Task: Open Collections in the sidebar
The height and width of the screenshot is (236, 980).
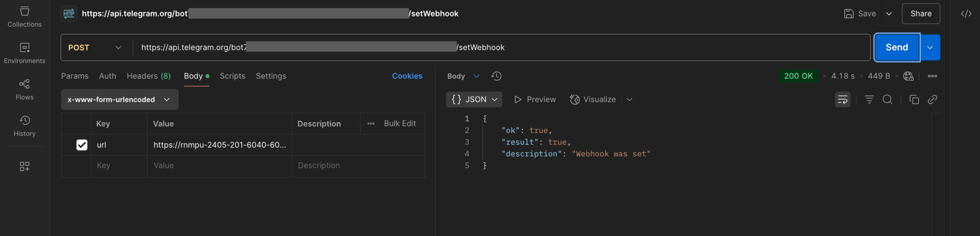Action: coord(24,17)
